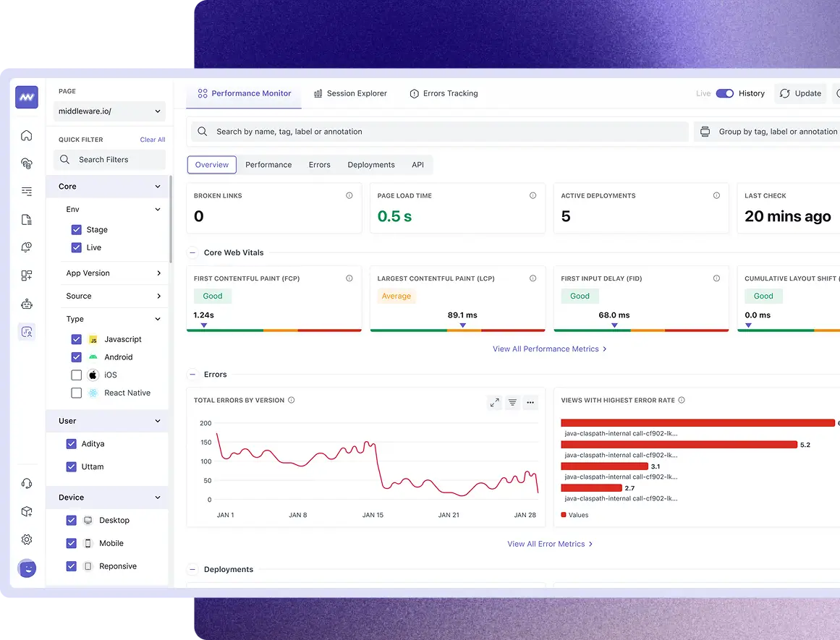Open View All Performance Metrics link
840x640 pixels.
click(x=549, y=349)
